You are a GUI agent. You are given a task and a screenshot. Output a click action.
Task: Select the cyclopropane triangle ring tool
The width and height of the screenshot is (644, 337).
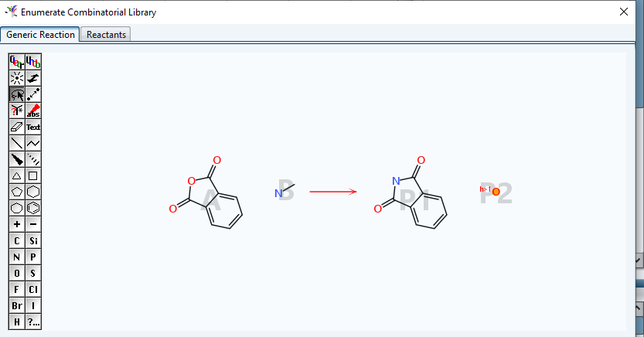[x=16, y=175]
